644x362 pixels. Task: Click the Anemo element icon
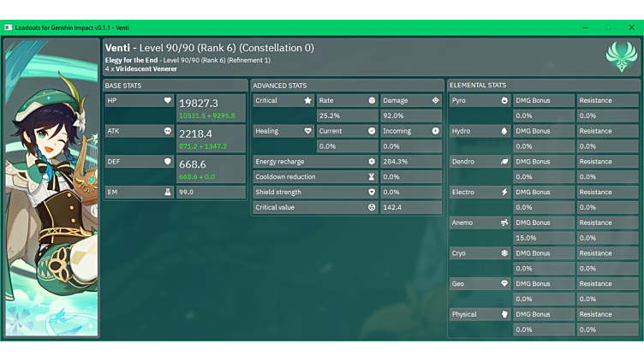[x=504, y=223]
